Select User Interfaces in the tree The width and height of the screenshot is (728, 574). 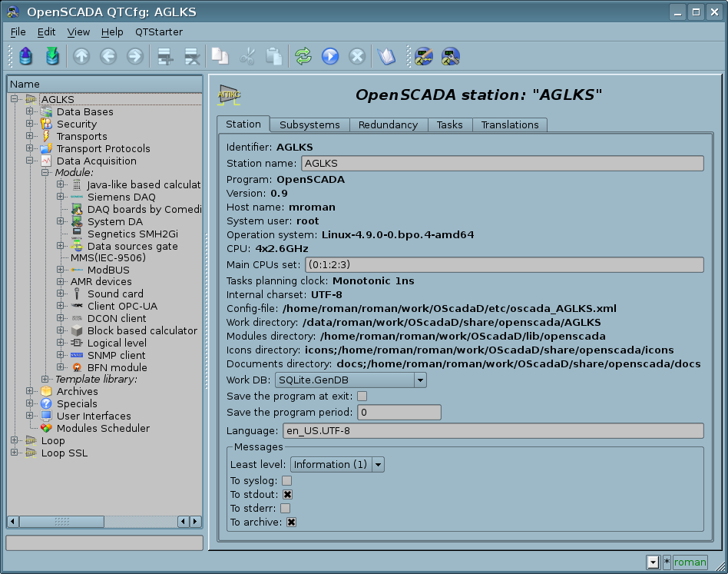coord(94,416)
